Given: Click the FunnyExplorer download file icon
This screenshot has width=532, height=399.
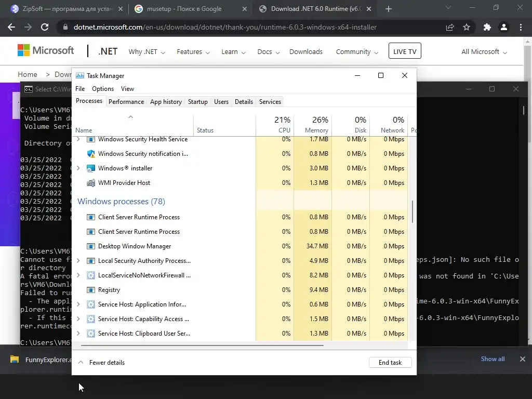Looking at the screenshot, I should click(14, 360).
